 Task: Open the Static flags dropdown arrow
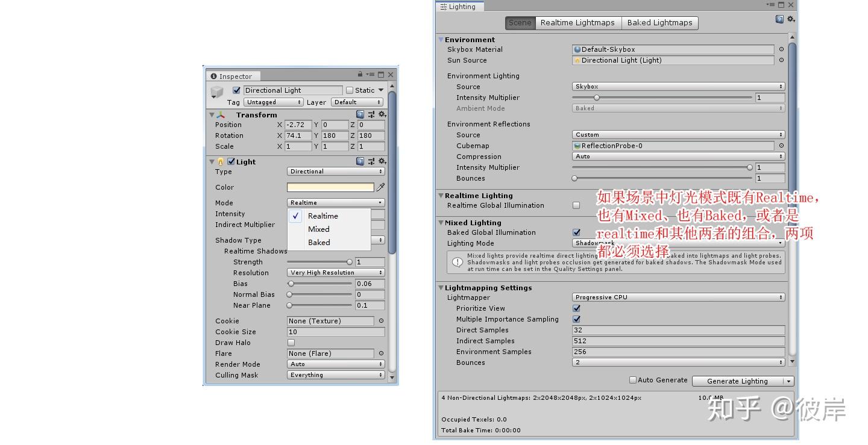pyautogui.click(x=380, y=90)
